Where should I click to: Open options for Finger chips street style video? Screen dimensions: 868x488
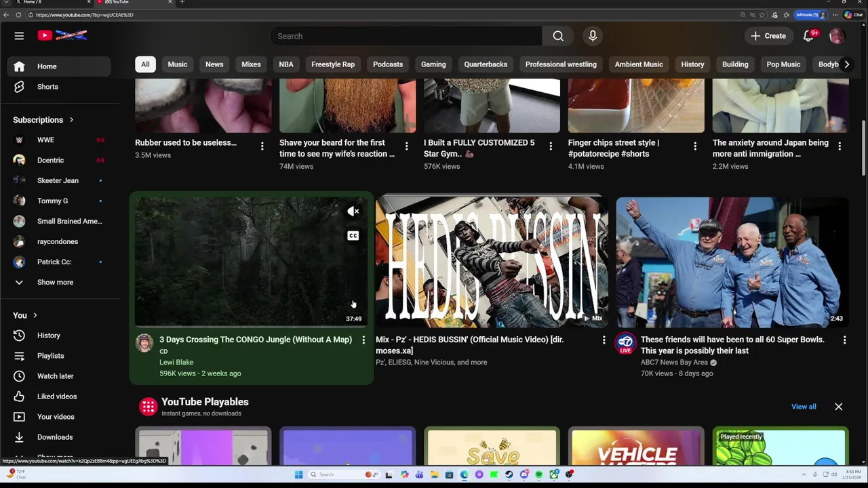[695, 146]
